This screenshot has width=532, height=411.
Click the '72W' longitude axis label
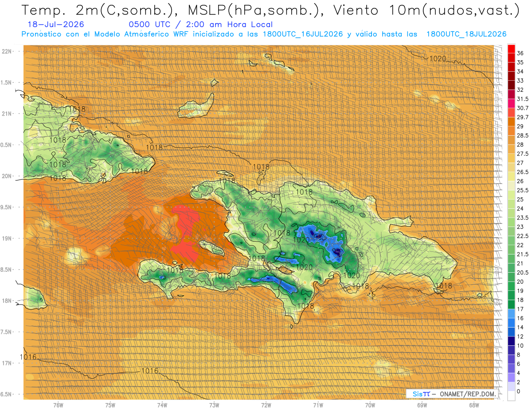(x=266, y=405)
